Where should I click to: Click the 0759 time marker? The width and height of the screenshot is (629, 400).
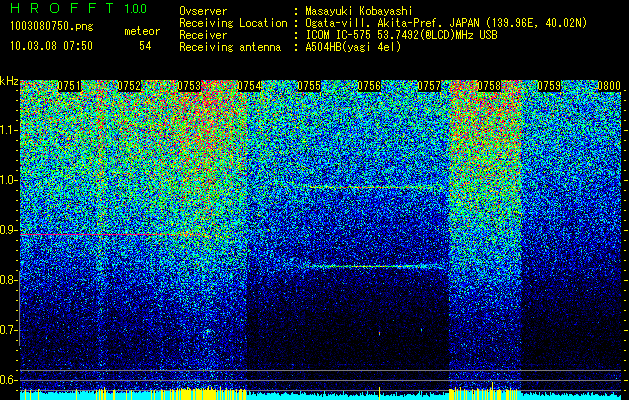549,86
